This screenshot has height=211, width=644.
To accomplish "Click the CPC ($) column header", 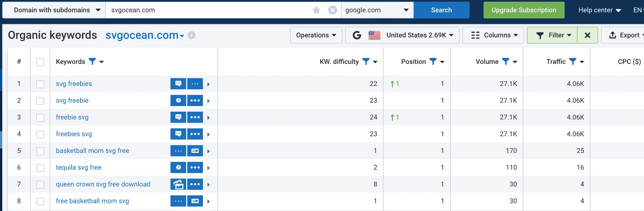I will click(x=629, y=61).
